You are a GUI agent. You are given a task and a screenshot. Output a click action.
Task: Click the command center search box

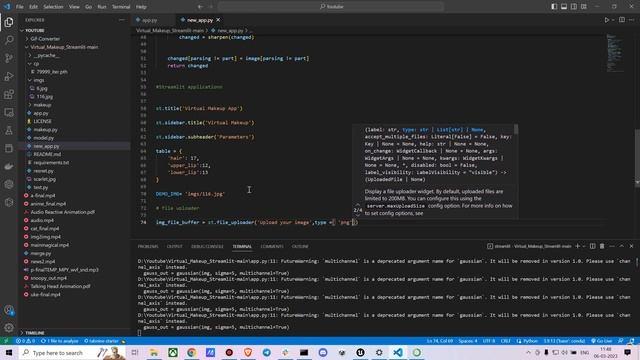click(331, 7)
